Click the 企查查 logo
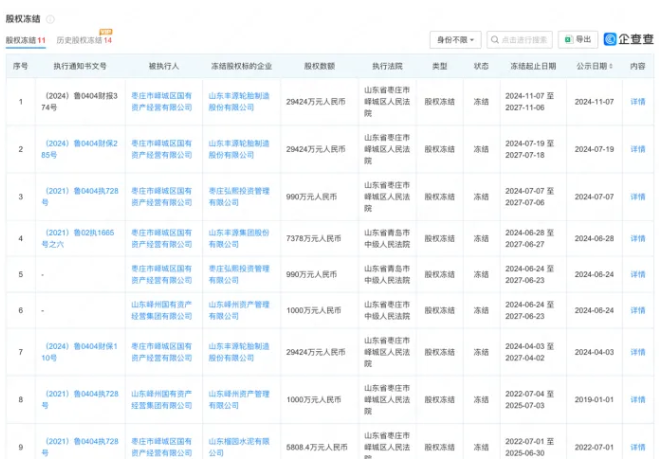669x473 pixels. click(x=628, y=40)
